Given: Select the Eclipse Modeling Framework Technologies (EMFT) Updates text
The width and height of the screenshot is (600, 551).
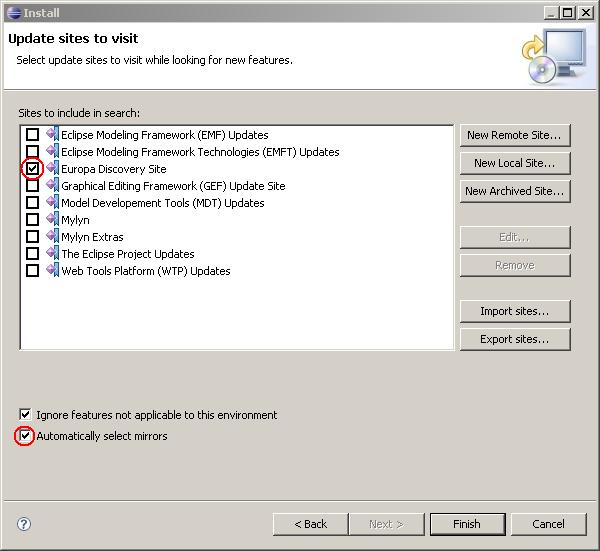Looking at the screenshot, I should pyautogui.click(x=200, y=152).
